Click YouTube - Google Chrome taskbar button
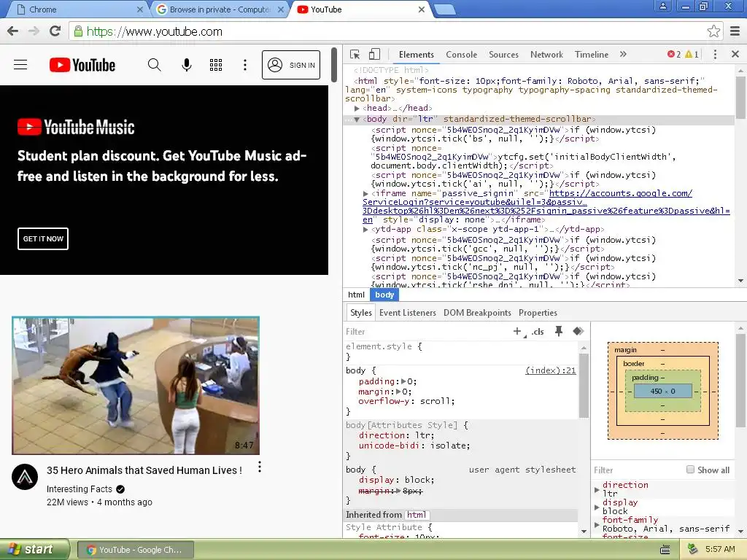Viewport: 747px width, 560px height. tap(135, 550)
